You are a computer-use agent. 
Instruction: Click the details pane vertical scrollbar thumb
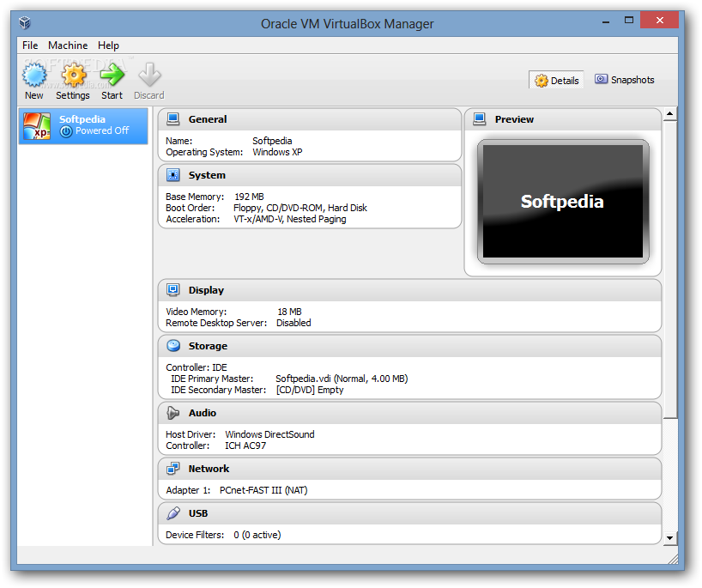pos(669,270)
